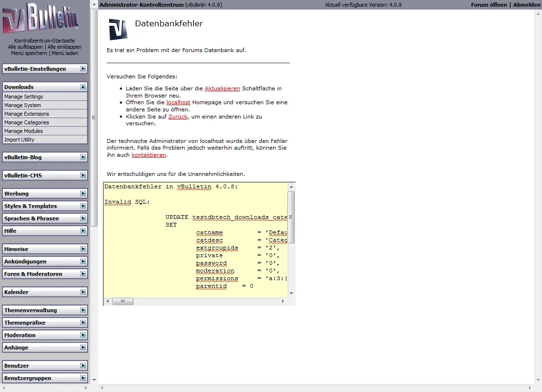
Task: Click main page scroll down arrow
Action: click(x=538, y=380)
